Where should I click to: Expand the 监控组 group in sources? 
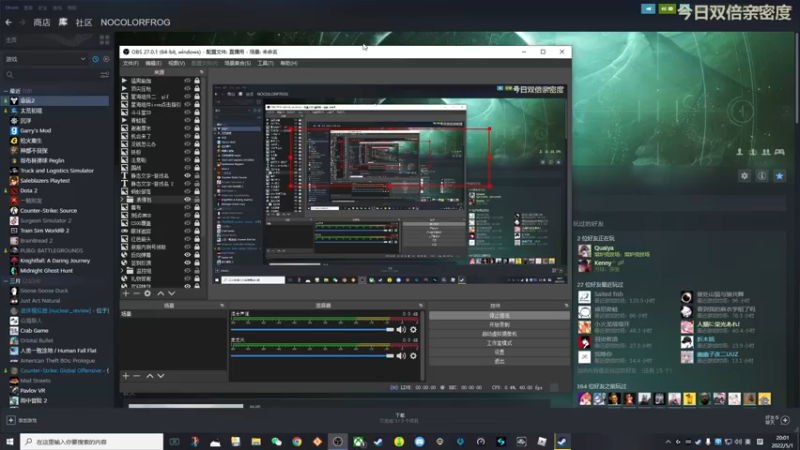[x=122, y=270]
